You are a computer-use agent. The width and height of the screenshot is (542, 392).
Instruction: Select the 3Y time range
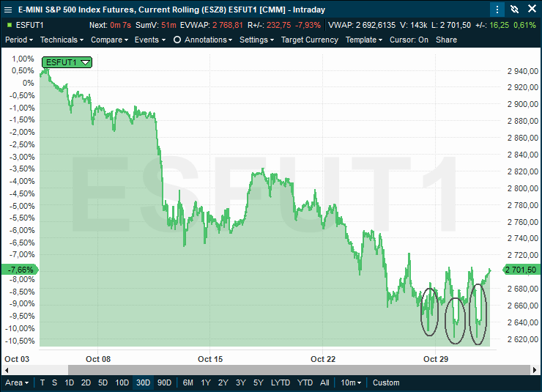[x=240, y=382]
